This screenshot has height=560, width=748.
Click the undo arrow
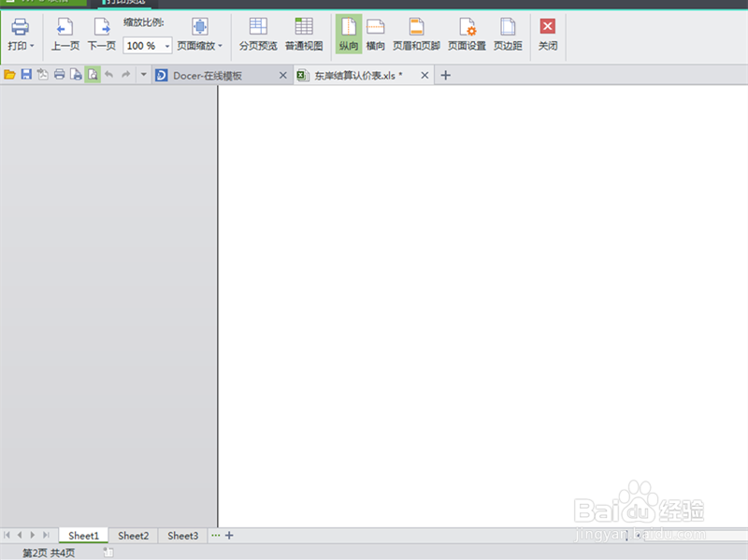(109, 75)
